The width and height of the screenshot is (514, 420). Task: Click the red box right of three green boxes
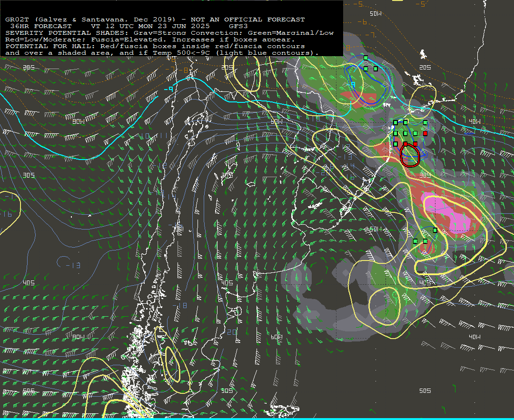point(425,133)
